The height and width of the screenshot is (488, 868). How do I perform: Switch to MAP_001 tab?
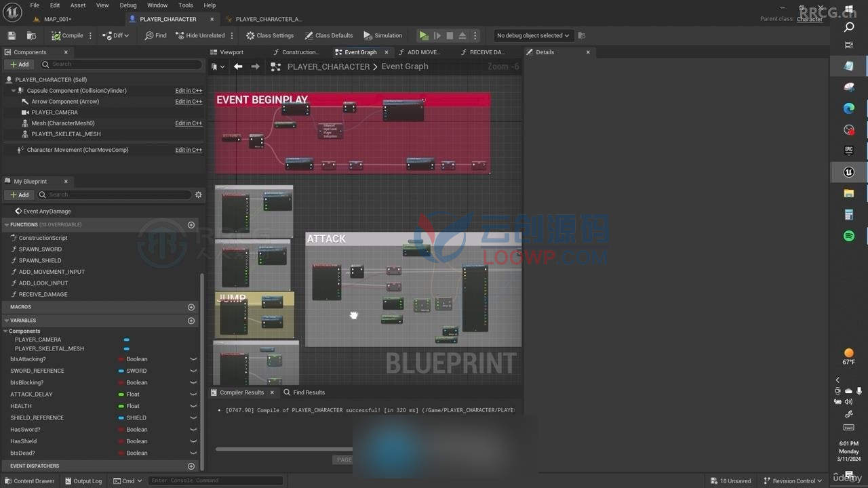click(58, 19)
